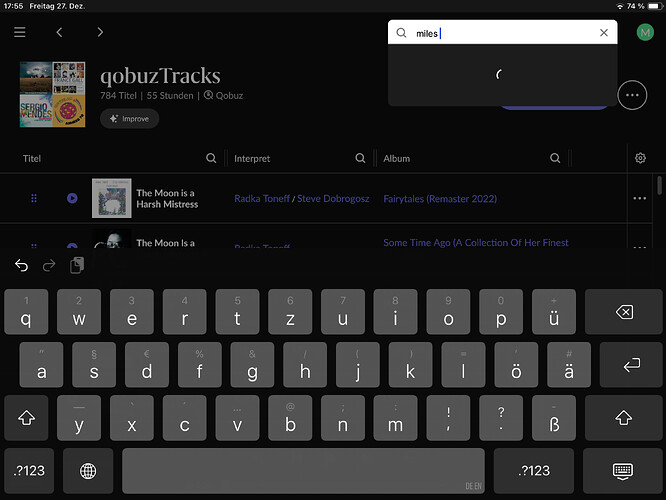Tap the ß key
This screenshot has width=666, height=500.
[x=553, y=418]
